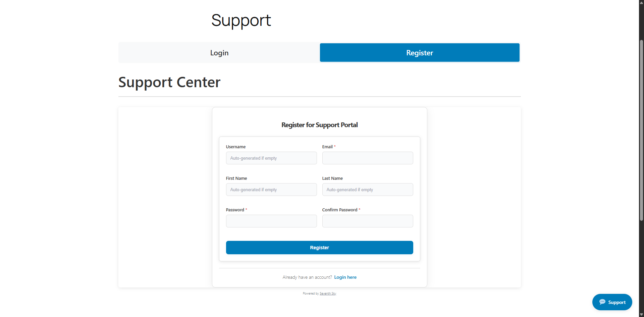Image resolution: width=644 pixels, height=317 pixels.
Task: Click the "Username" field label
Action: 235,147
